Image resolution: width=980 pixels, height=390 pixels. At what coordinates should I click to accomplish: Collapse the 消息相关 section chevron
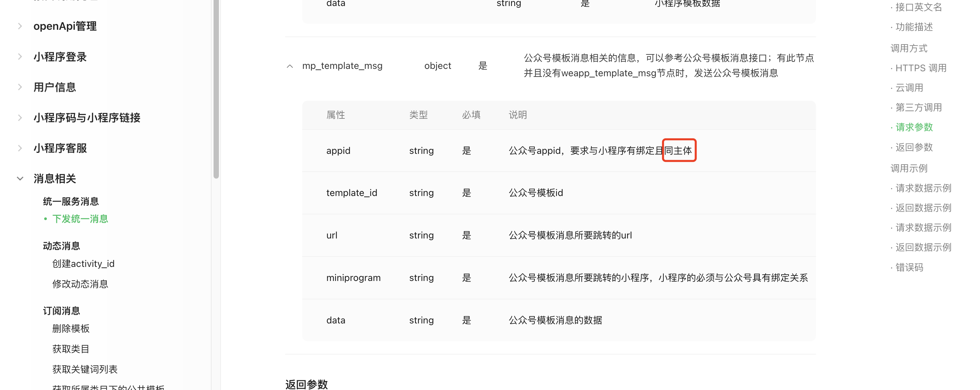20,178
